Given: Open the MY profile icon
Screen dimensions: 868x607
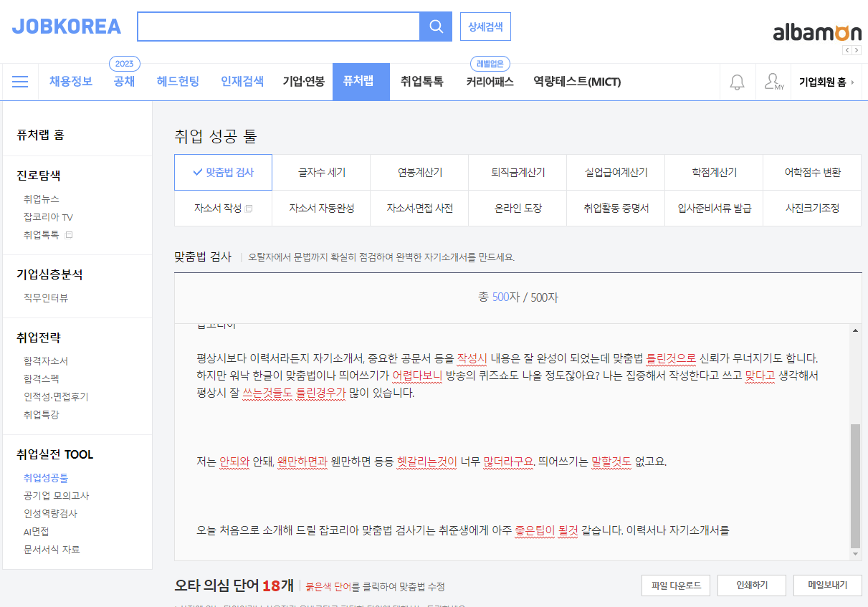Looking at the screenshot, I should pyautogui.click(x=772, y=81).
